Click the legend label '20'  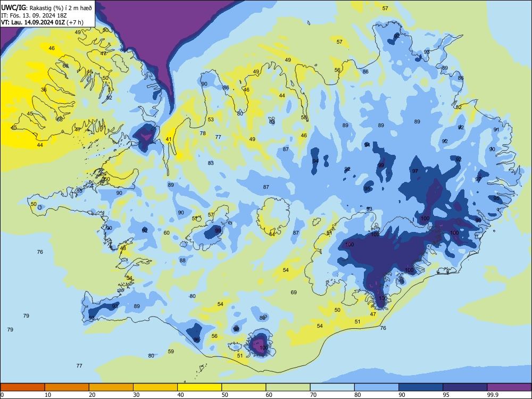92,395
